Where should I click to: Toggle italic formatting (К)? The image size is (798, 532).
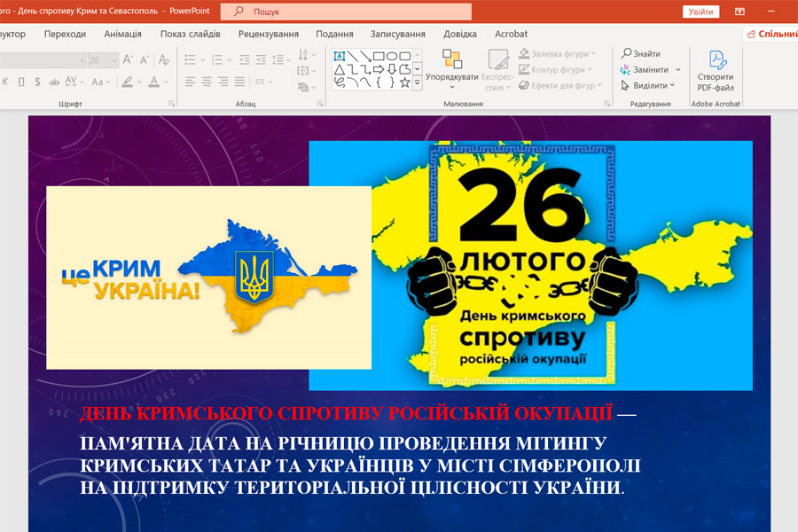[x=5, y=82]
